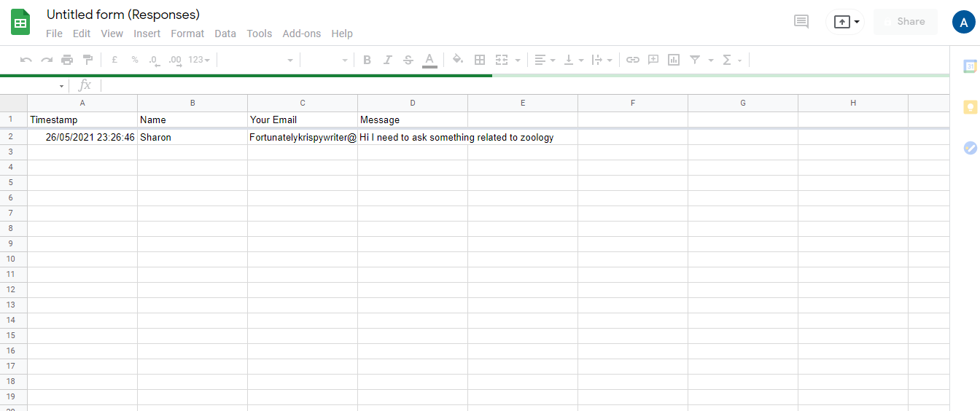Click the Print icon in toolbar
Screen dimensions: 980x411
point(67,60)
